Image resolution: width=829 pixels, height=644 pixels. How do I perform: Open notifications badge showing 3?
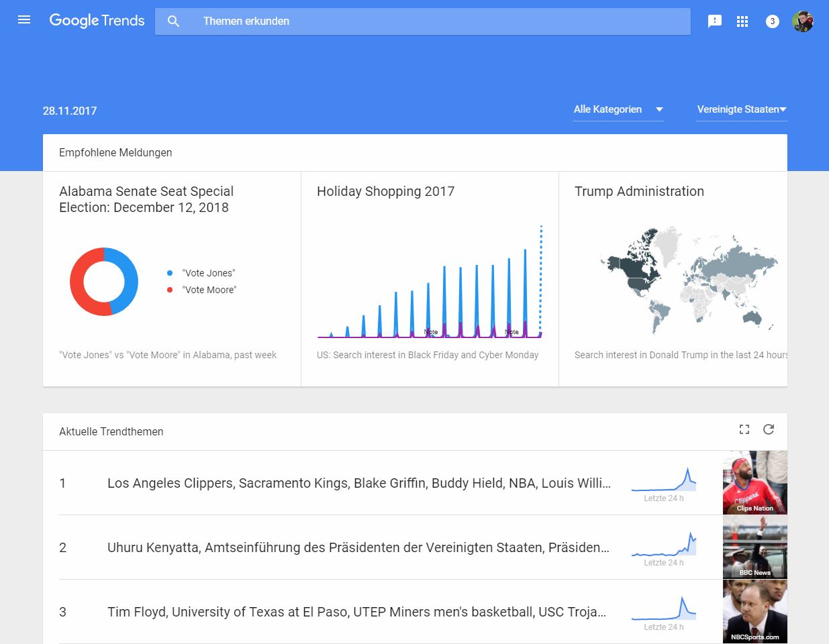[x=773, y=21]
